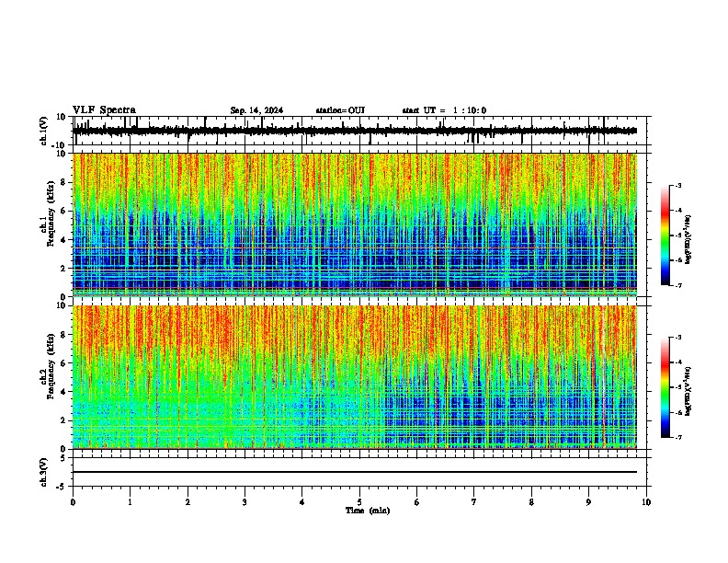Click the ch.1 waveform trace panel
728x563 pixels.
pos(361,131)
